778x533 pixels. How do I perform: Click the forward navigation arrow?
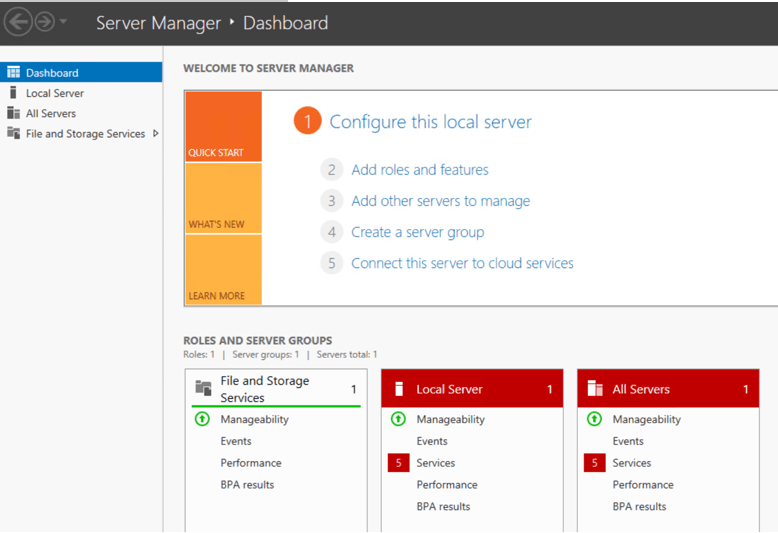click(45, 22)
